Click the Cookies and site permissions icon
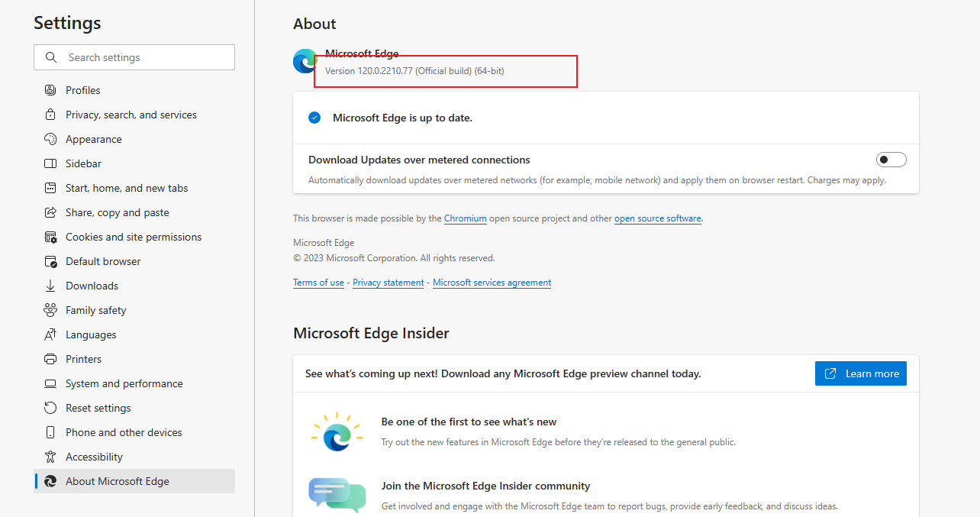This screenshot has width=980, height=517. point(50,237)
